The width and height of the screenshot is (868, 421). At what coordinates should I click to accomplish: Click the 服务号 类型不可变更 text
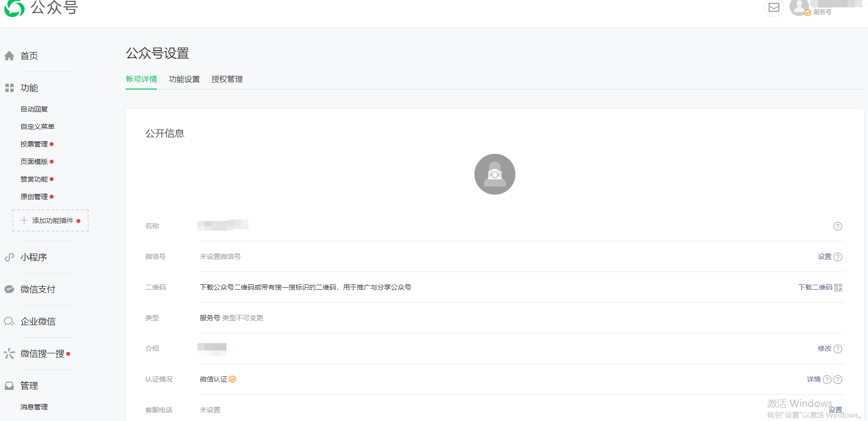tap(231, 318)
